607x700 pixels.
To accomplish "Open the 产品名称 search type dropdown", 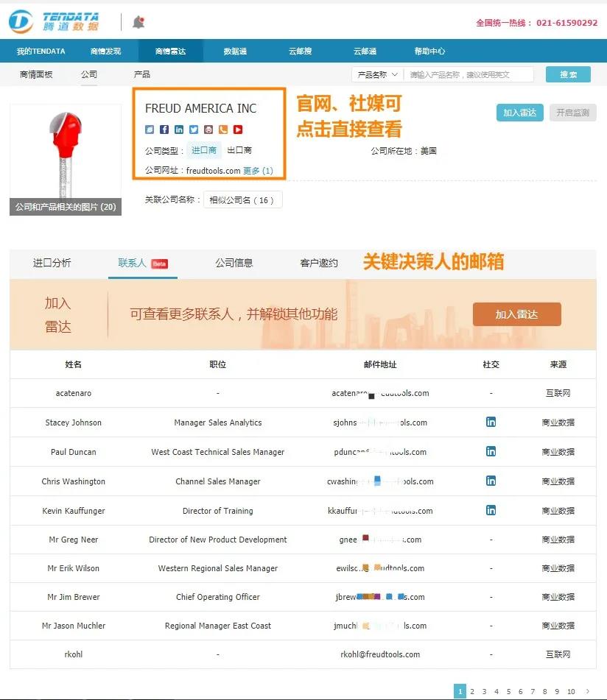I will (377, 74).
